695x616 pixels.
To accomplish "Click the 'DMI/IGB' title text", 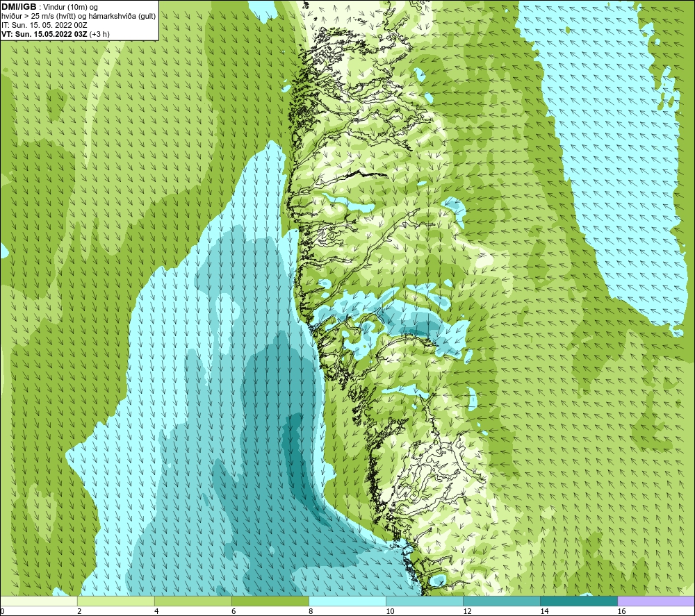I will pos(19,7).
